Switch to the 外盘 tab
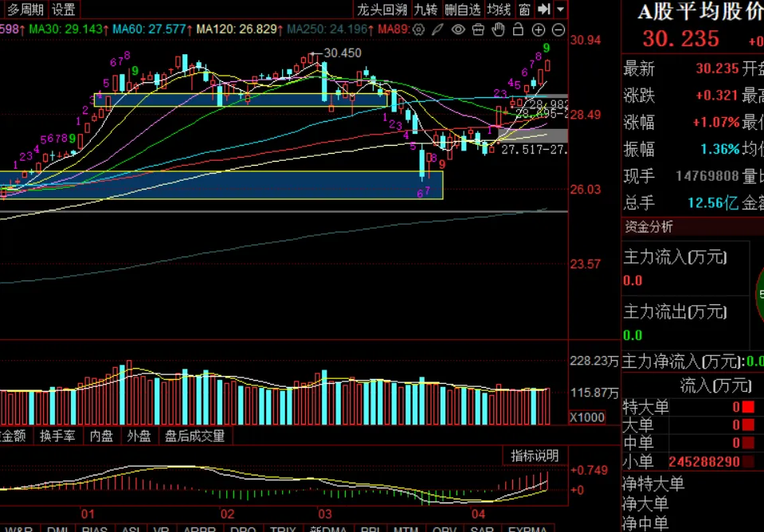The image size is (764, 532). tap(139, 436)
